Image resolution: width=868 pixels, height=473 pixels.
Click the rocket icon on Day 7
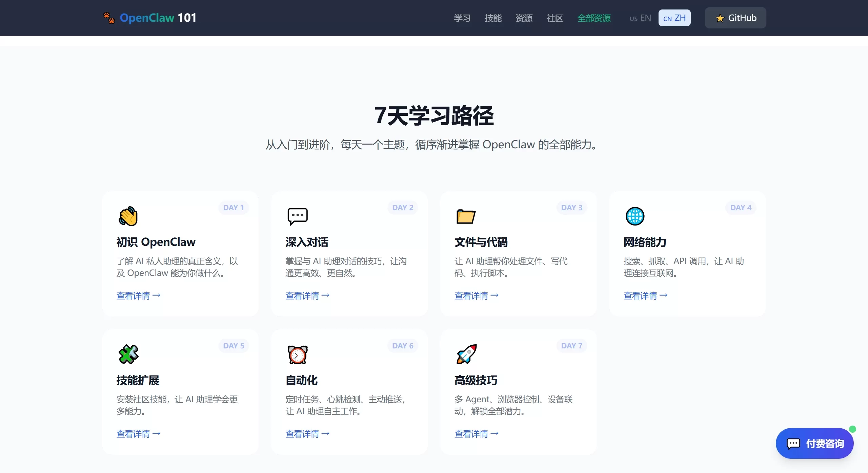466,354
